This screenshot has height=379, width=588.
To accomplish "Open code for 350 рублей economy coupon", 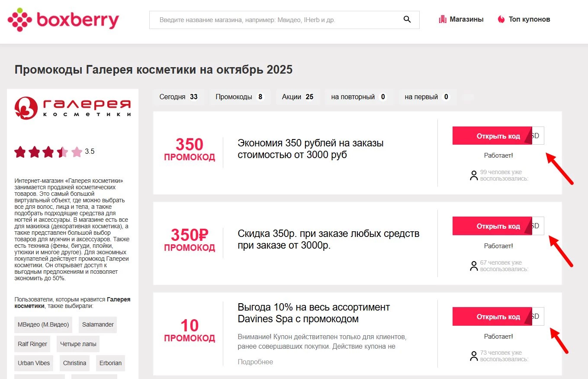I will [x=492, y=136].
